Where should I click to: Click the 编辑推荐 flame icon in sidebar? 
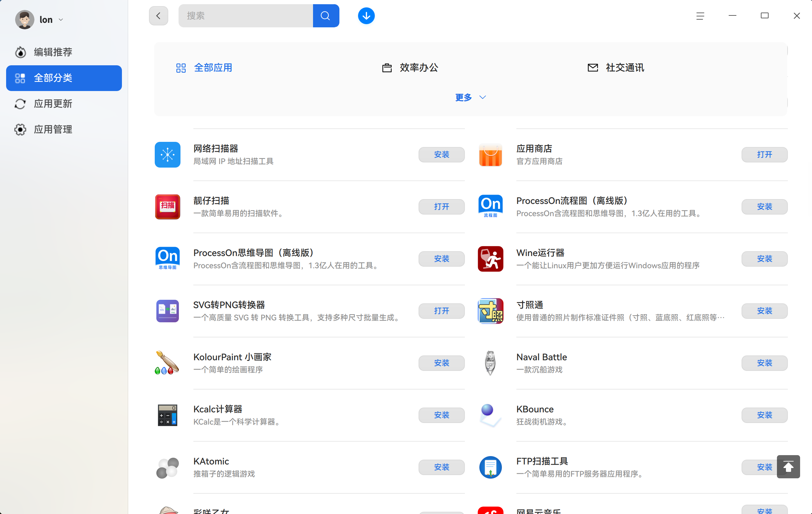20,52
